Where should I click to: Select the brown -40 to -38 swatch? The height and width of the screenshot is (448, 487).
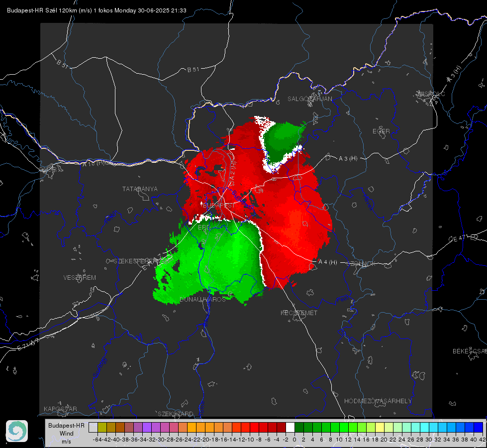(120, 427)
